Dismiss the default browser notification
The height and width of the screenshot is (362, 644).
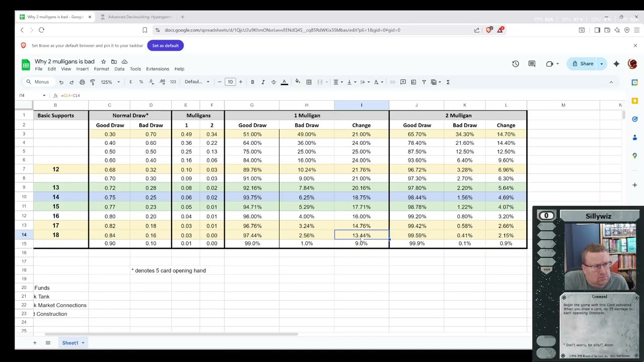click(x=635, y=45)
